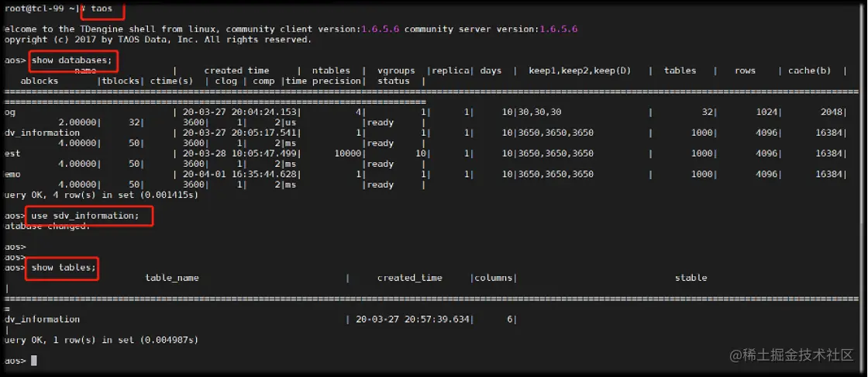Click the 'time precision' column header
Screen dimensions: 868x377
click(x=323, y=81)
